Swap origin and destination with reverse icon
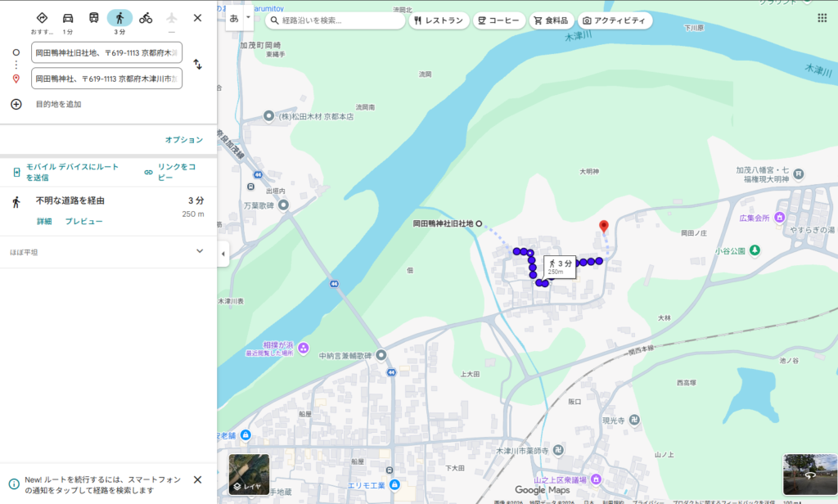This screenshot has height=504, width=838. (197, 65)
